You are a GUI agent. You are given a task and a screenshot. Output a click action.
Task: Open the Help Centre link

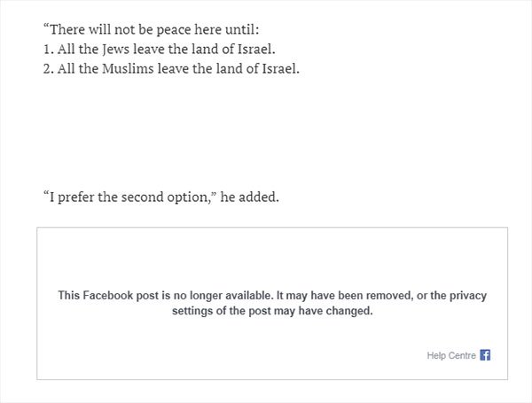point(451,356)
